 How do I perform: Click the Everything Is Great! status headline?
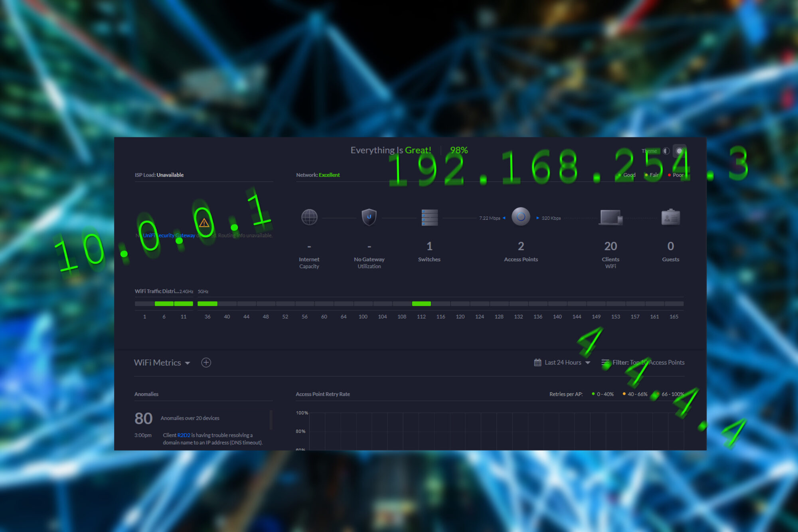(x=391, y=150)
